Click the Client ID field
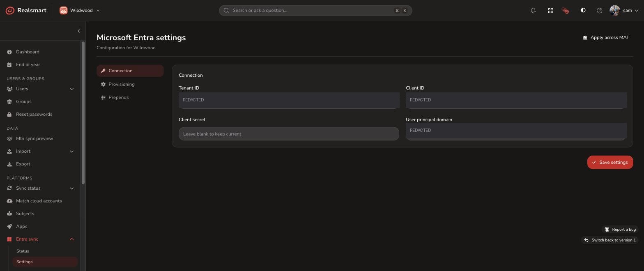This screenshot has width=644, height=271. pos(516,100)
